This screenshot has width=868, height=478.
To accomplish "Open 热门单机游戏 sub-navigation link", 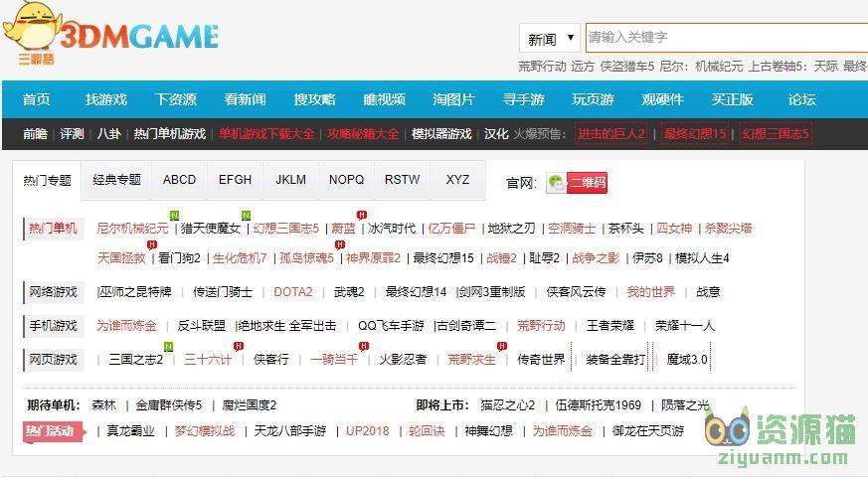I will 170,134.
